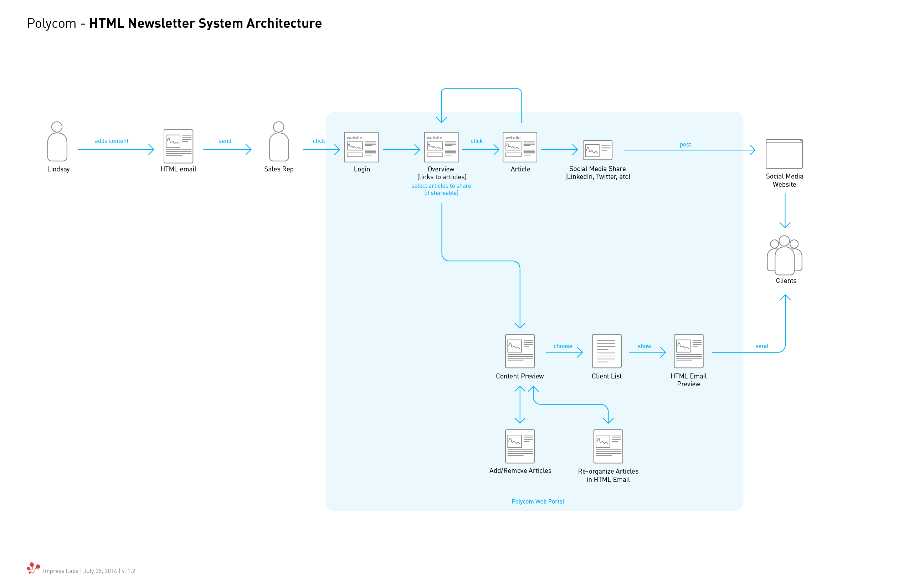The image size is (909, 588).
Task: Select the Article website page icon
Action: coord(520,148)
